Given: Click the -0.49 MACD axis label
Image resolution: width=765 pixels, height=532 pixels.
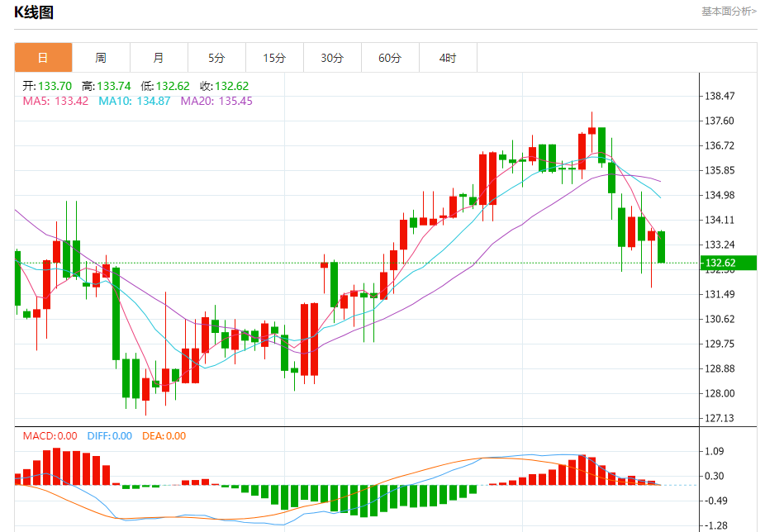Looking at the screenshot, I should tap(716, 501).
